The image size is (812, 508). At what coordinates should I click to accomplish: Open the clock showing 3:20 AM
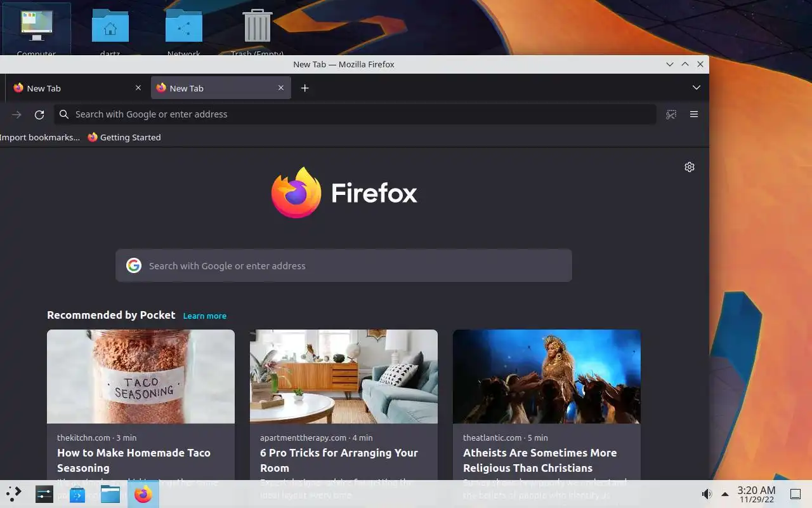coord(756,494)
